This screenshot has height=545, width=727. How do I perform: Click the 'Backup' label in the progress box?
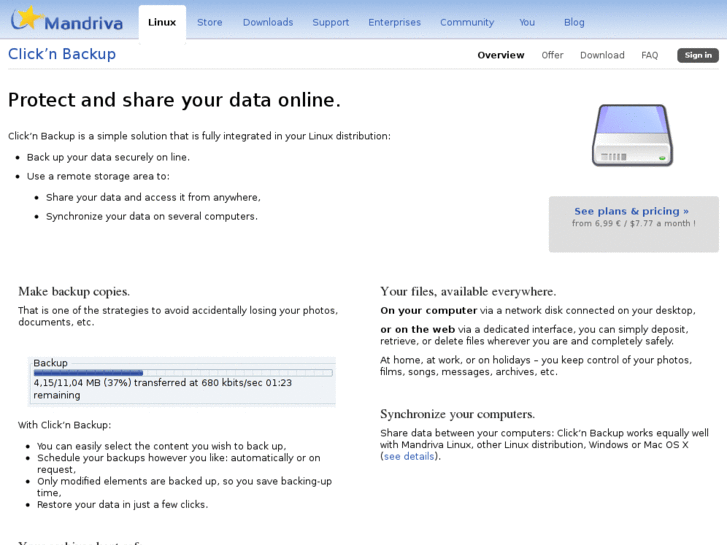(x=51, y=363)
